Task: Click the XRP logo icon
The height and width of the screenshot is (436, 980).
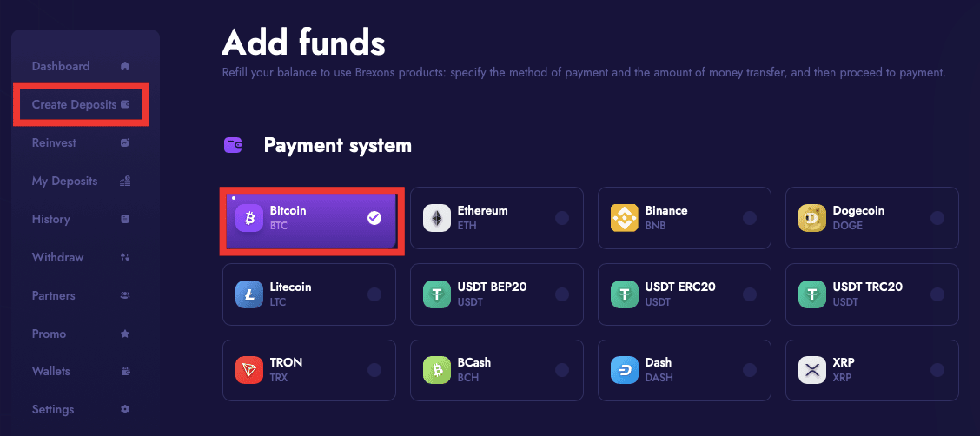Action: point(812,370)
